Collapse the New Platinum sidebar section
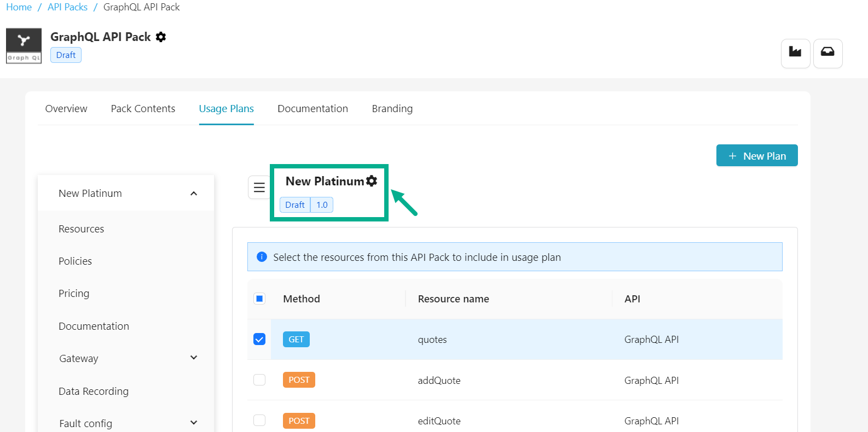Image resolution: width=868 pixels, height=432 pixels. point(194,194)
